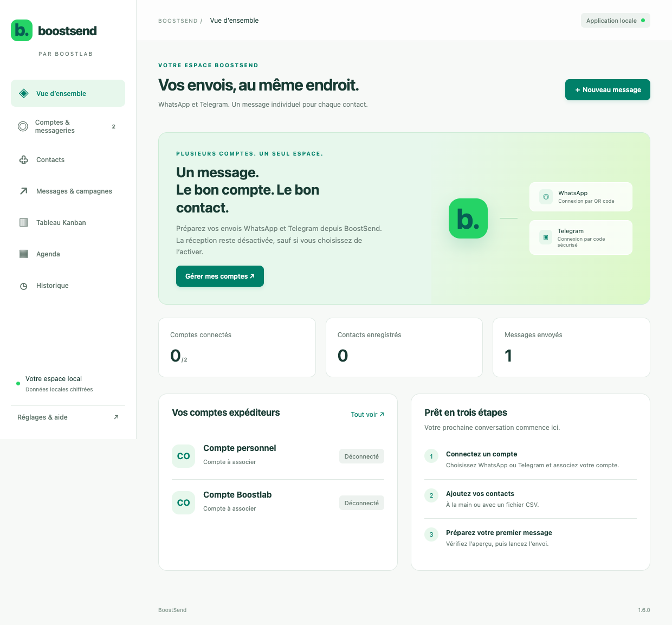
Task: Click the WhatsApp icon in the hero card
Action: (x=546, y=197)
